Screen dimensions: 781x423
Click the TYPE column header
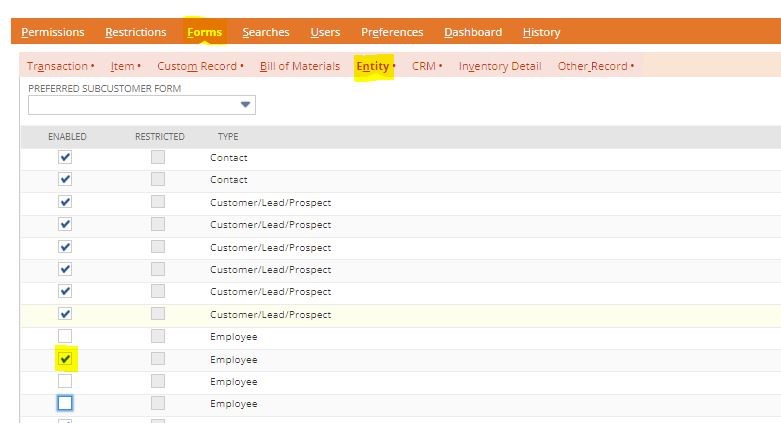pos(228,137)
